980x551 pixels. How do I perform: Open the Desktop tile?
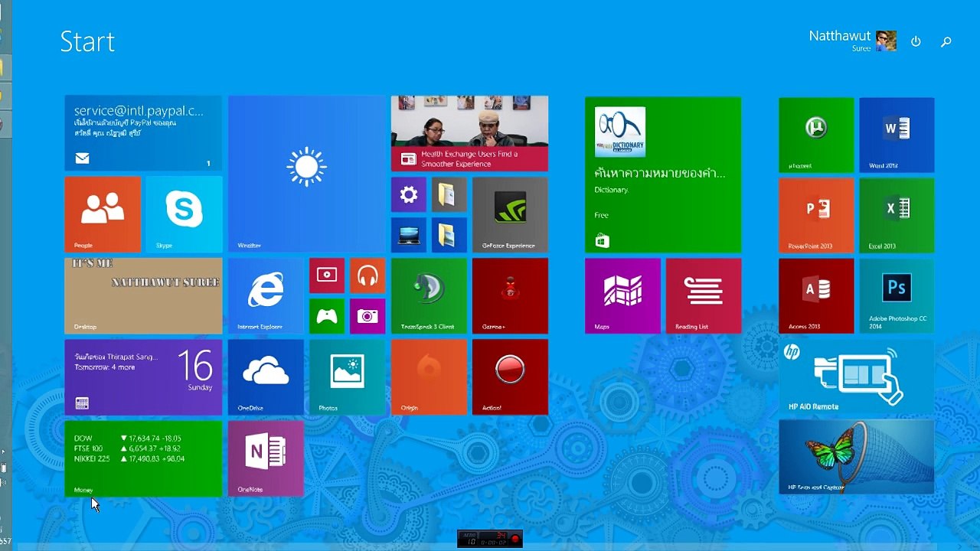coord(143,295)
